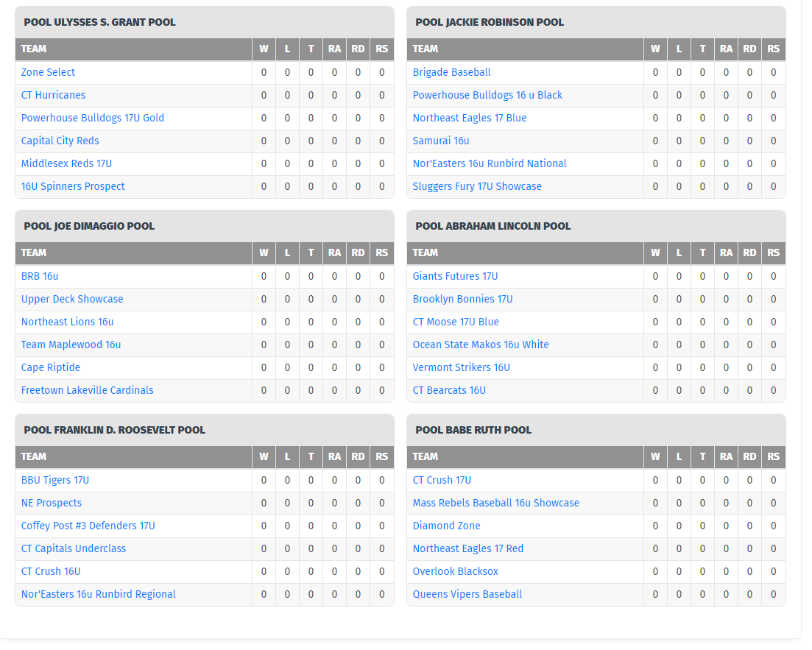The width and height of the screenshot is (812, 650).
Task: Click Nor'Easters 16u Runbird Regional link
Action: coord(98,594)
